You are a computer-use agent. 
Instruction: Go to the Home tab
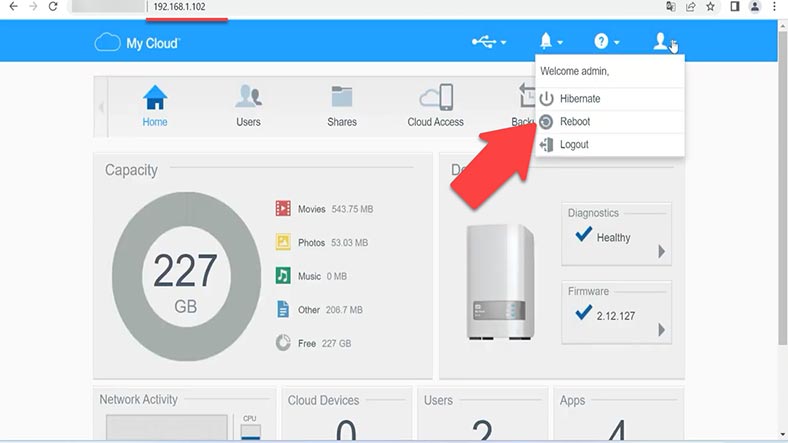click(155, 106)
